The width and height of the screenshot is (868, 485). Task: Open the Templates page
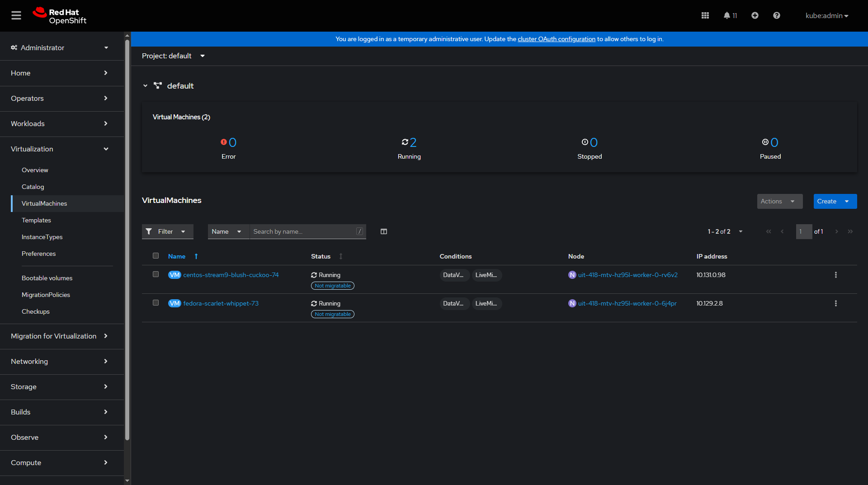tap(36, 220)
